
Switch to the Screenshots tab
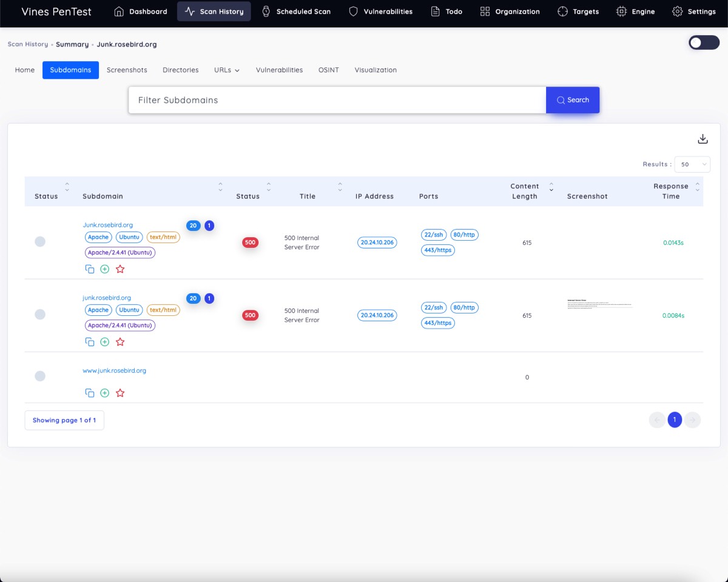pyautogui.click(x=127, y=70)
